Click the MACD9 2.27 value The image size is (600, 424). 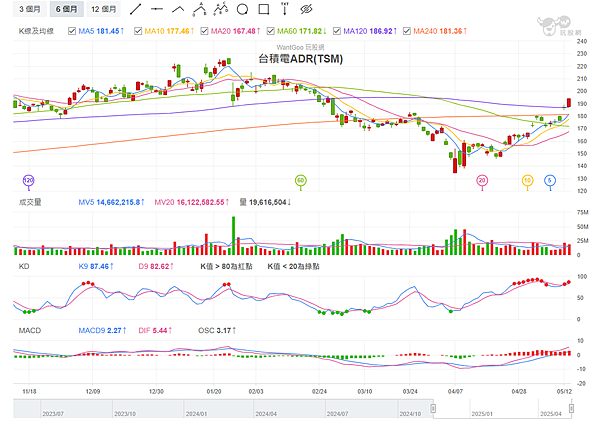(x=102, y=331)
